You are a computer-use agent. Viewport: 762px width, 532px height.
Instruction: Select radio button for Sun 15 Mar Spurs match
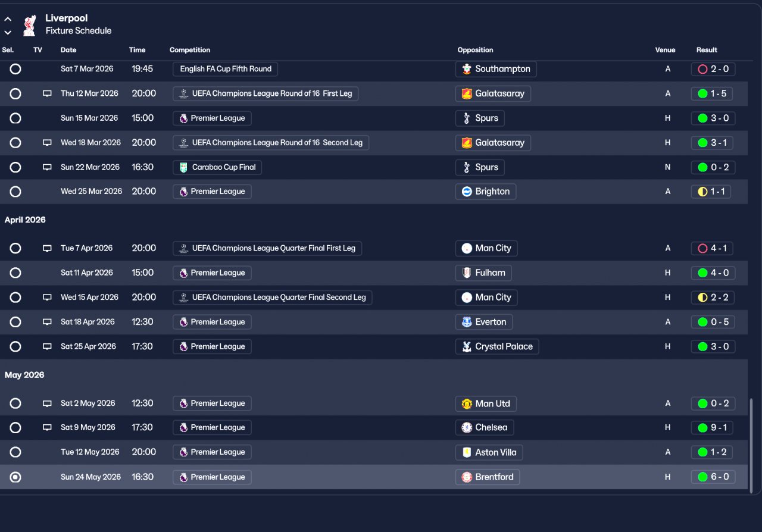[15, 118]
